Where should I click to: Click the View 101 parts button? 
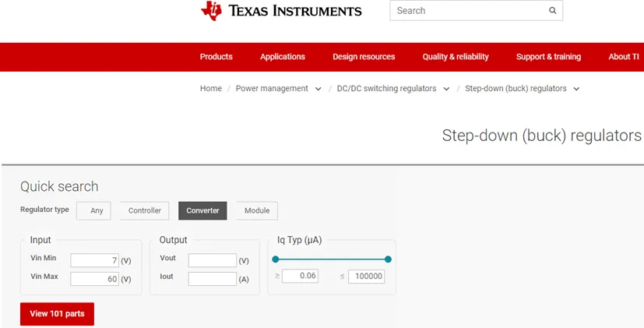click(57, 314)
